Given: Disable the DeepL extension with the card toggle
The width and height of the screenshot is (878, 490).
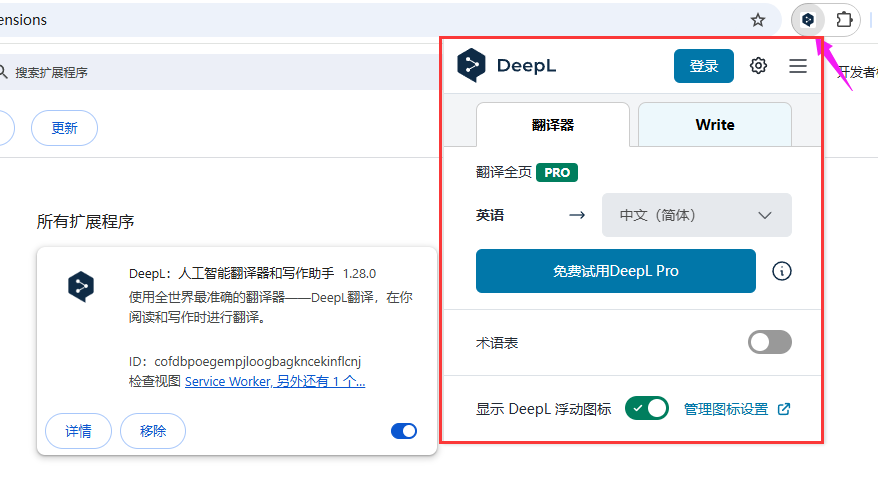Looking at the screenshot, I should click(404, 431).
